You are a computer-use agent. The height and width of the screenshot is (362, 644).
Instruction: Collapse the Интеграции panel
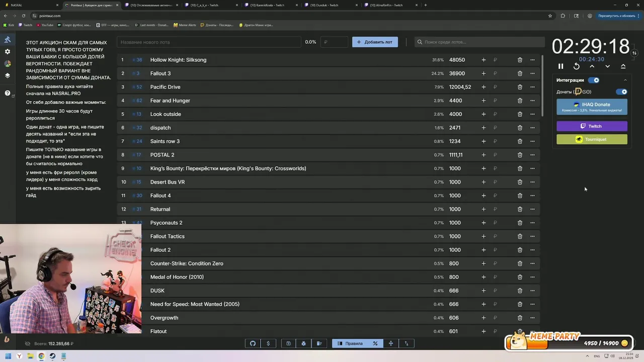click(x=625, y=80)
